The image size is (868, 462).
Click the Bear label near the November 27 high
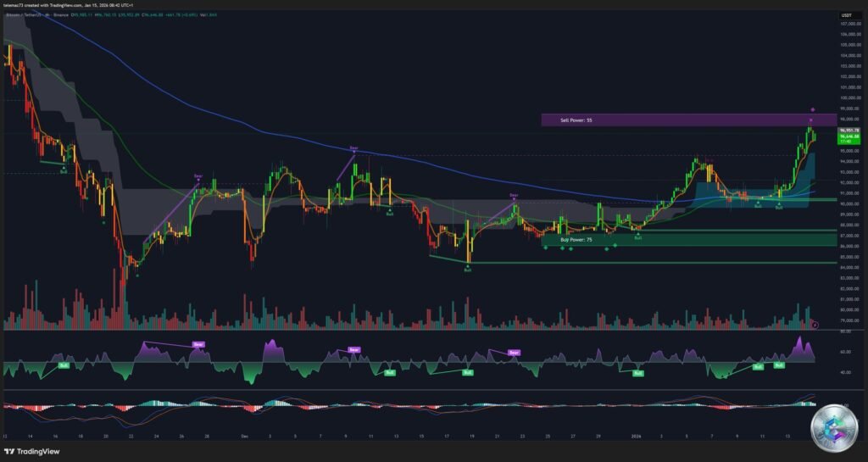[x=198, y=175]
